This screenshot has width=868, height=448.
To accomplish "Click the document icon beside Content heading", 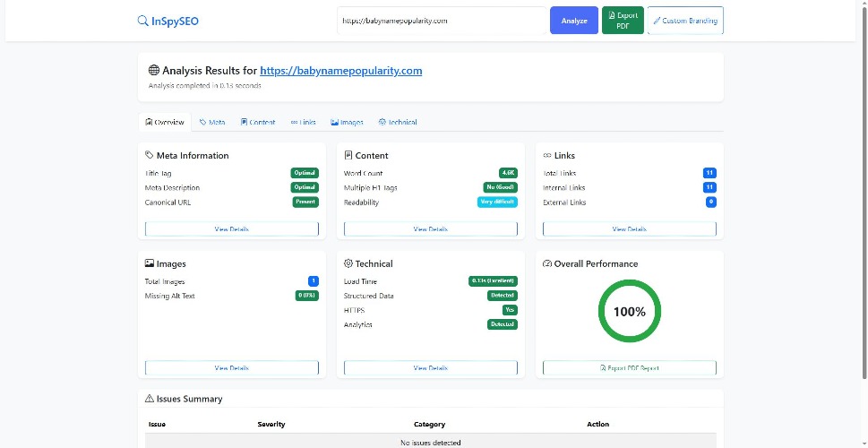I will click(x=348, y=155).
